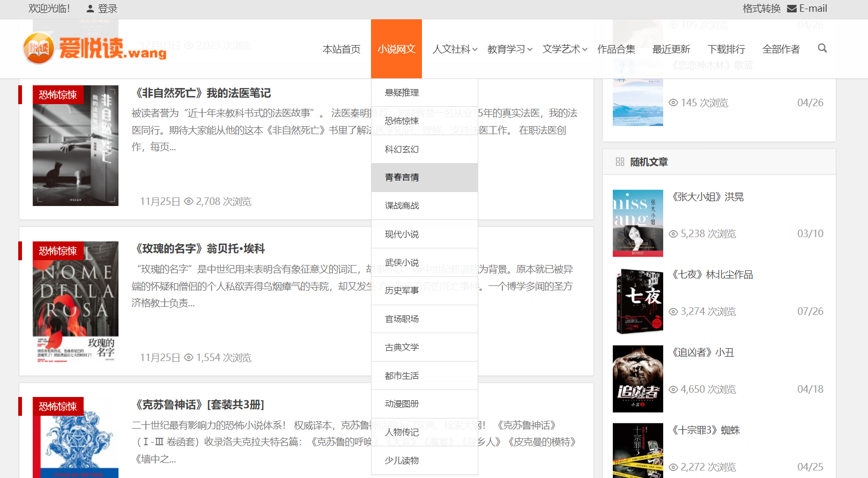
Task: Click eye icon beside 4,650 次浏览
Action: [673, 389]
